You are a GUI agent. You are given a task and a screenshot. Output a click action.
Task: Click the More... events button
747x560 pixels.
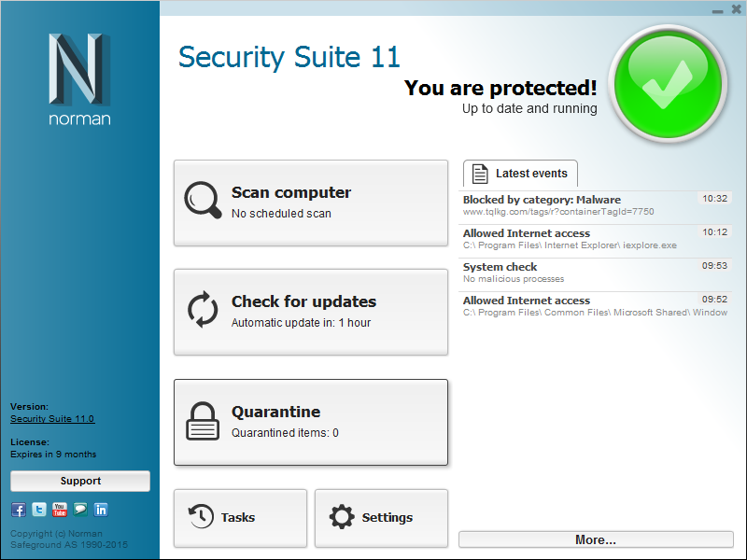[596, 539]
